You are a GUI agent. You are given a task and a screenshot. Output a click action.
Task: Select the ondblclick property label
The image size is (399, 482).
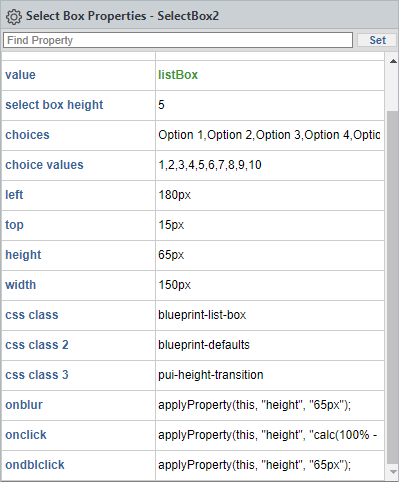point(35,465)
